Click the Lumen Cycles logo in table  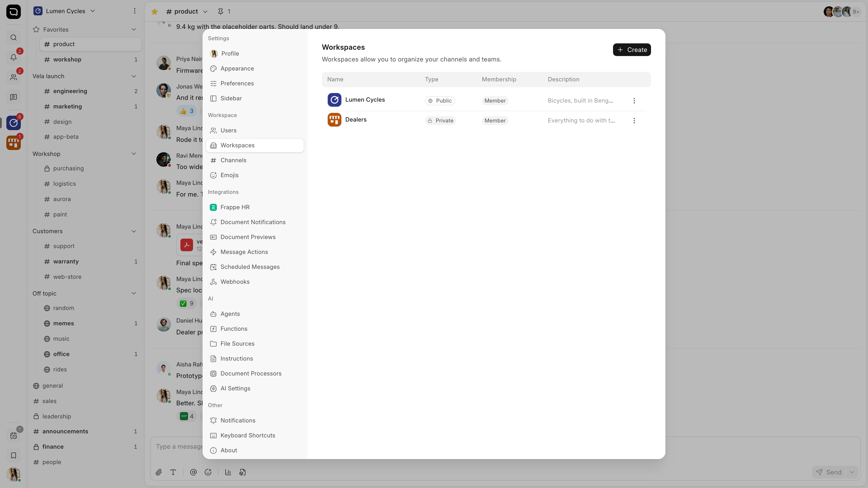coord(334,100)
